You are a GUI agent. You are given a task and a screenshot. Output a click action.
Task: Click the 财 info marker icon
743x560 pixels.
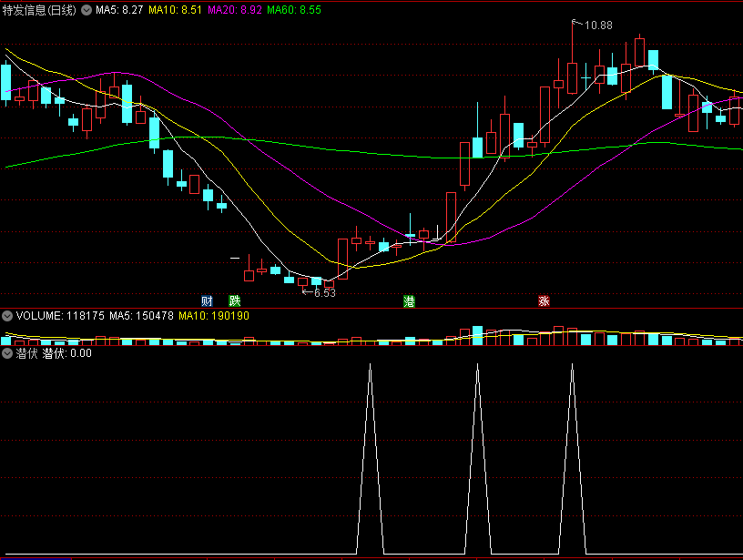207,300
